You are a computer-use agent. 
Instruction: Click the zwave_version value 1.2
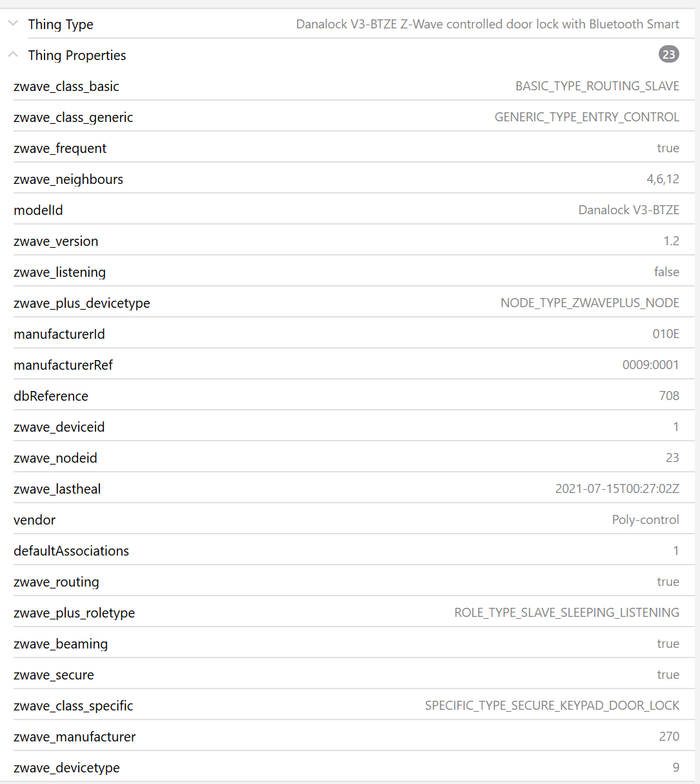671,241
